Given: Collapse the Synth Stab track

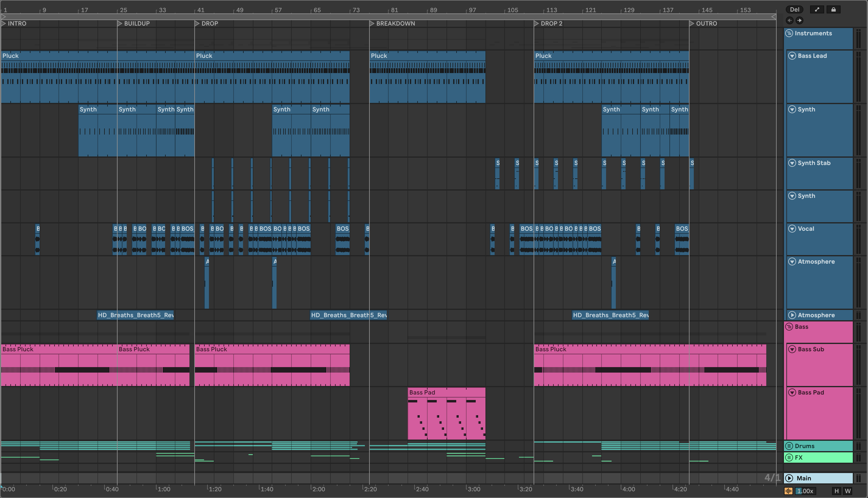Looking at the screenshot, I should 792,163.
